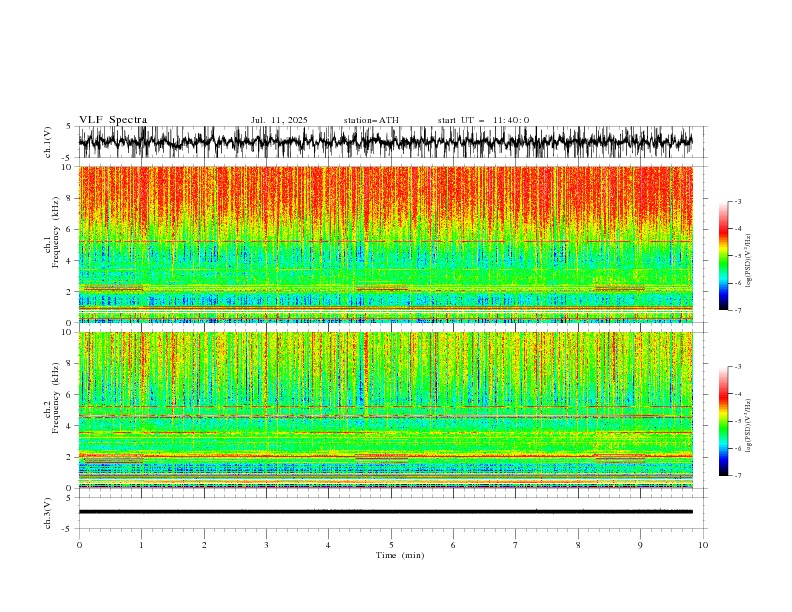This screenshot has height=612, width=792.
Task: Click the 'ch.2 Frequency (kHz)' axis label
Action: [x=52, y=398]
